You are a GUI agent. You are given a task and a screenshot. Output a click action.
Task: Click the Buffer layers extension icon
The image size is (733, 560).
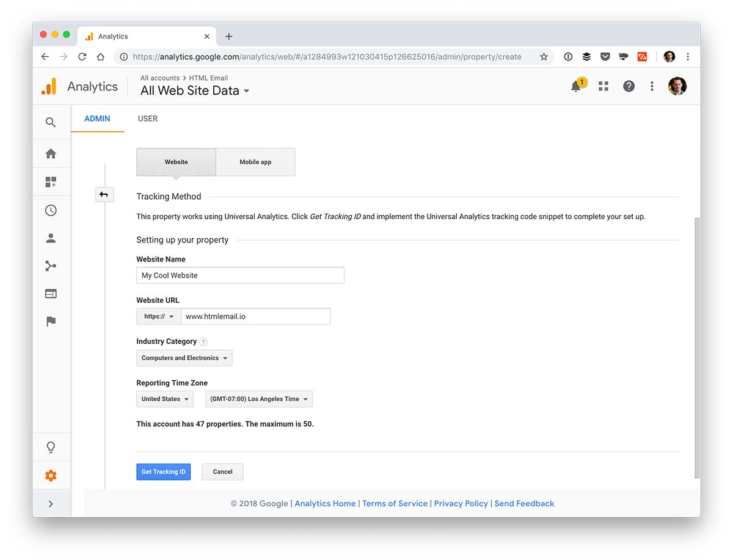click(x=586, y=57)
